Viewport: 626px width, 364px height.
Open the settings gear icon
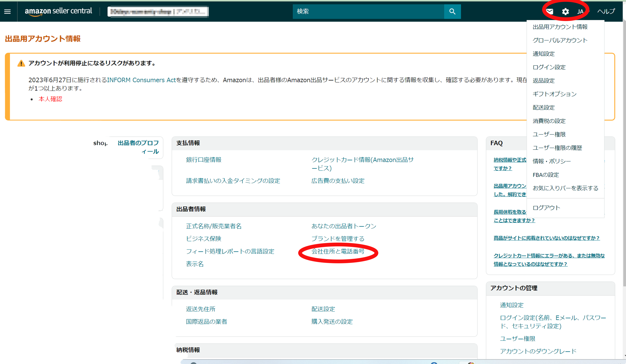tap(565, 11)
